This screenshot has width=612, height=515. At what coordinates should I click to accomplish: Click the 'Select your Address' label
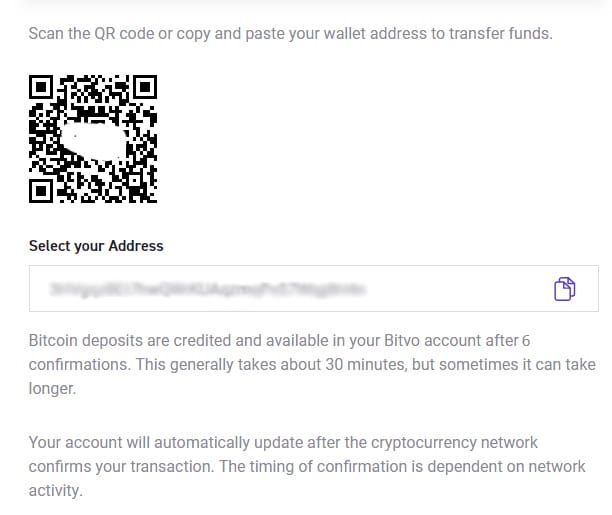(96, 246)
